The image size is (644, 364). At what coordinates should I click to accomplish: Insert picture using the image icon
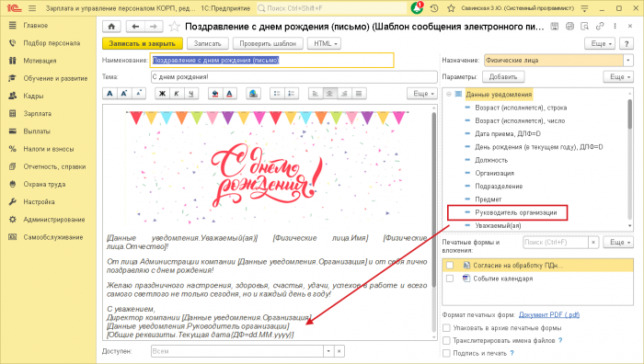click(253, 94)
